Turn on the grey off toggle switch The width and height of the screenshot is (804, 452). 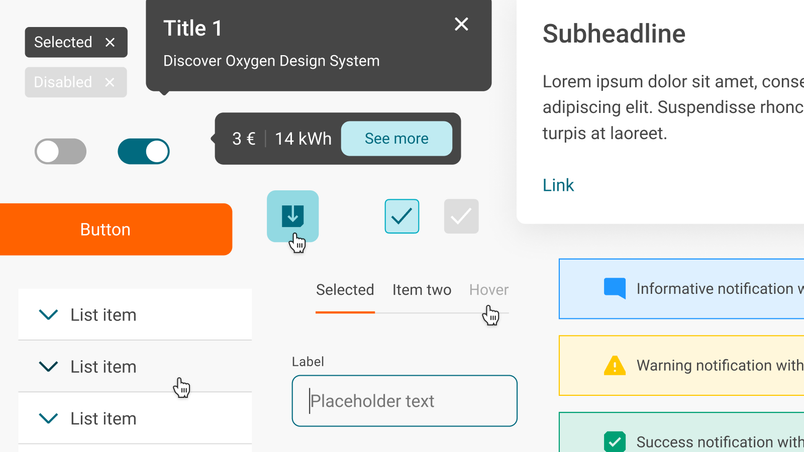point(61,152)
